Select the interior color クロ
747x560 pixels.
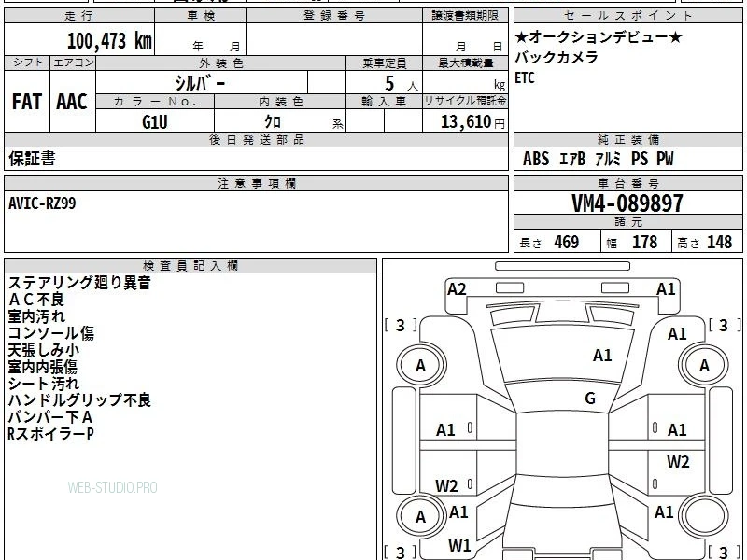coord(273,121)
